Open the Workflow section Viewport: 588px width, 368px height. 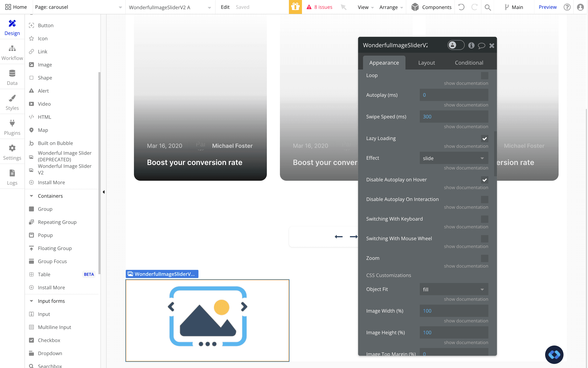coord(12,52)
